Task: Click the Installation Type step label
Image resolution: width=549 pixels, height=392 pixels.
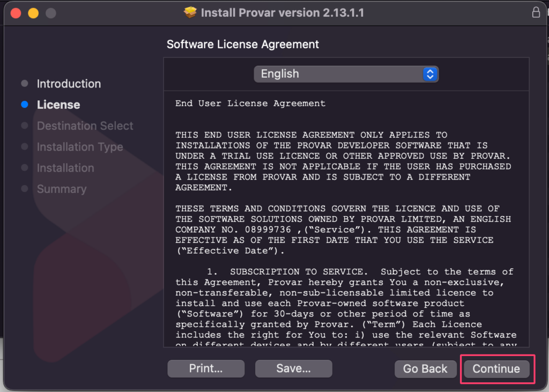Action: click(x=80, y=147)
